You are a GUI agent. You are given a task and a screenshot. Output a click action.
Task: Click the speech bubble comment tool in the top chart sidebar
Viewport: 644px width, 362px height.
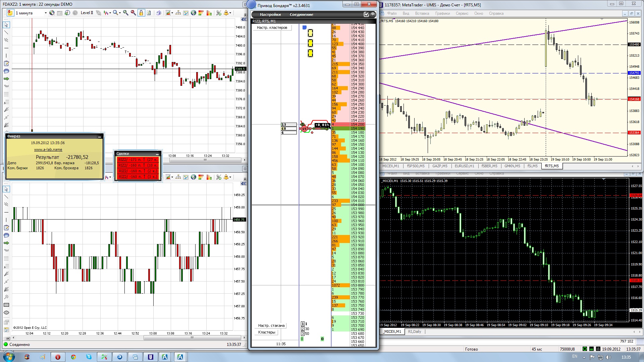6,71
